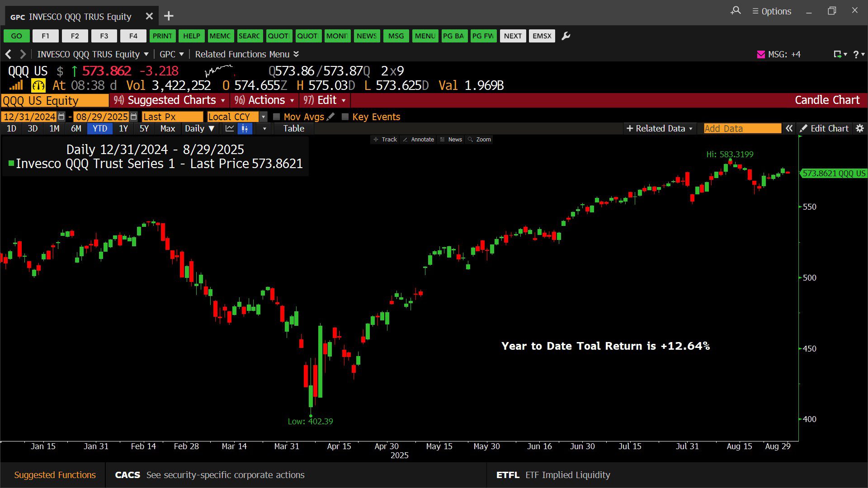Click the export window icon near help
868x488 pixels.
pyautogui.click(x=839, y=54)
